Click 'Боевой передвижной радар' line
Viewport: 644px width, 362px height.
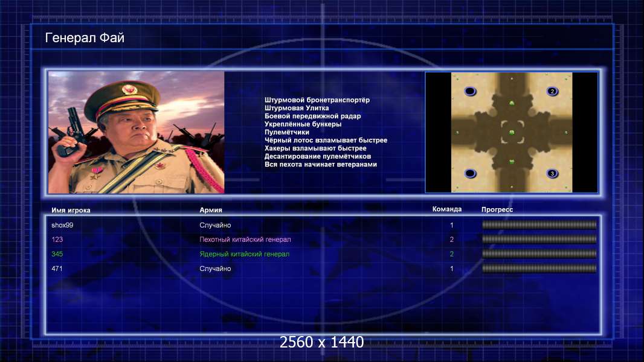312,116
